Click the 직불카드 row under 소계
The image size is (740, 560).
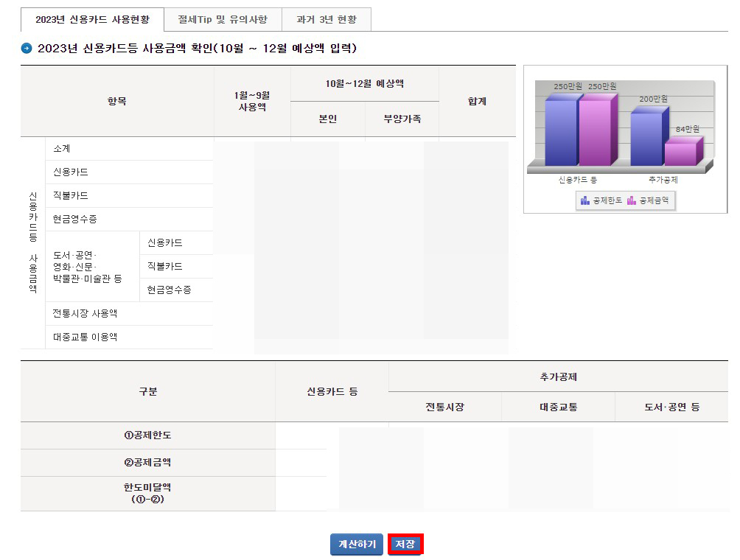(x=70, y=196)
